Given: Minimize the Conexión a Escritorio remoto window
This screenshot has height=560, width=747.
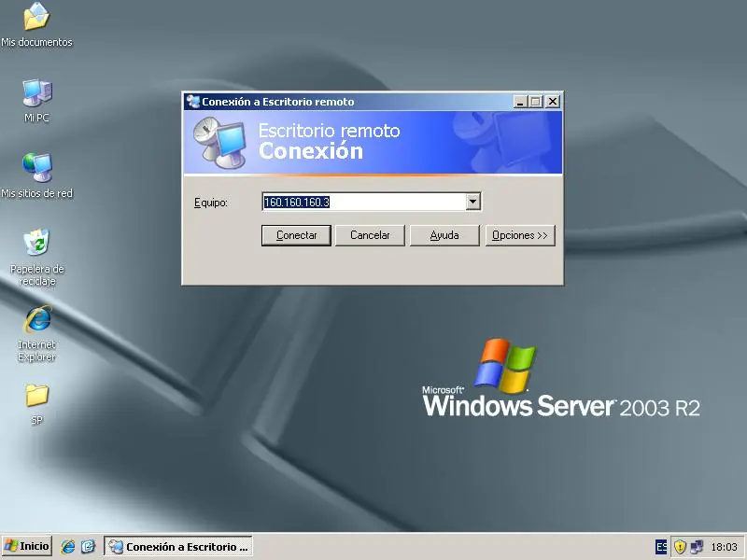Looking at the screenshot, I should [520, 102].
